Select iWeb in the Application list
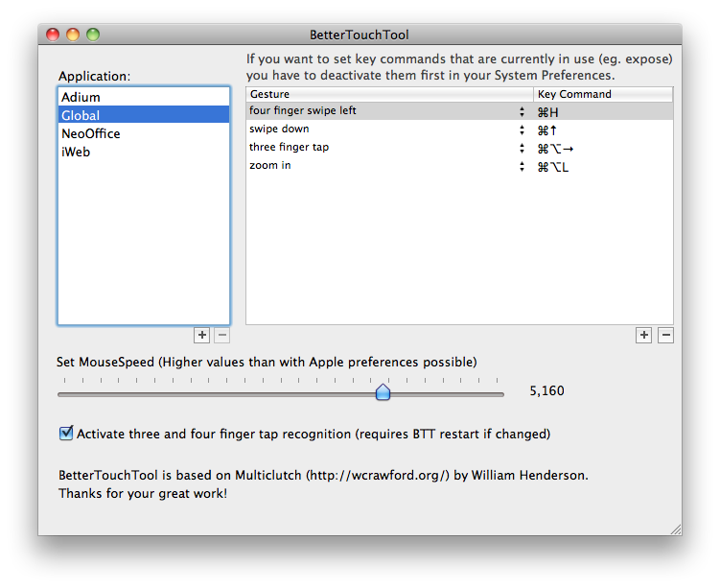This screenshot has height=588, width=720. [144, 152]
